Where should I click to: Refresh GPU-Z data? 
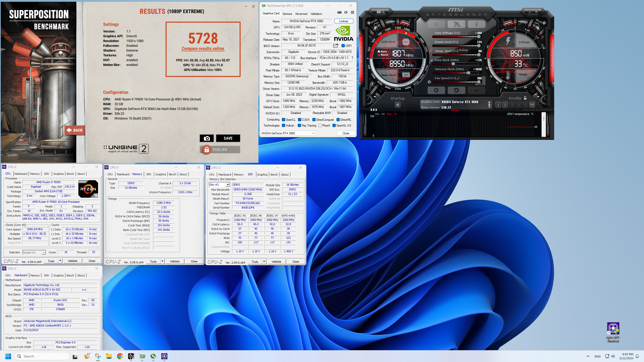pyautogui.click(x=346, y=12)
